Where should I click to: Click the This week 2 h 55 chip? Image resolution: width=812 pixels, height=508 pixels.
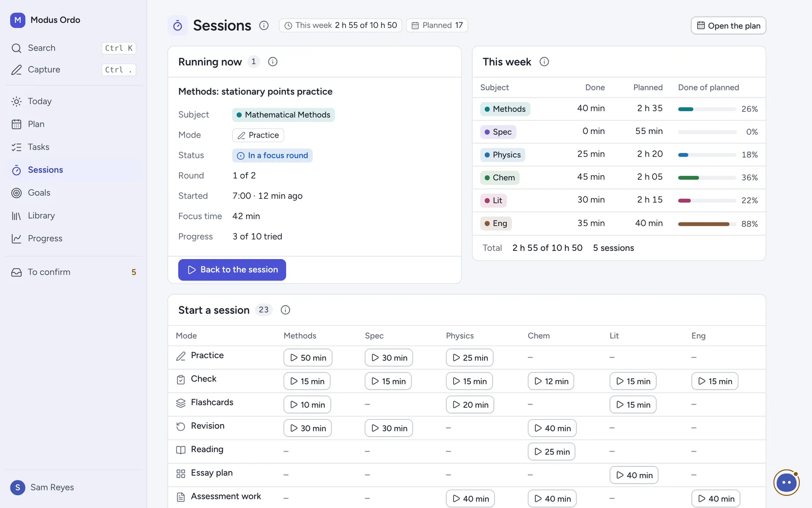(341, 25)
